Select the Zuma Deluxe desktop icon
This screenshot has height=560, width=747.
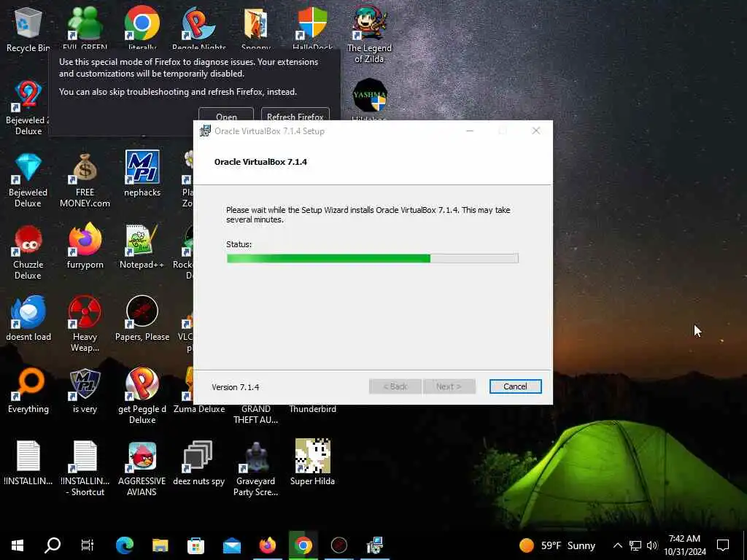coord(199,391)
